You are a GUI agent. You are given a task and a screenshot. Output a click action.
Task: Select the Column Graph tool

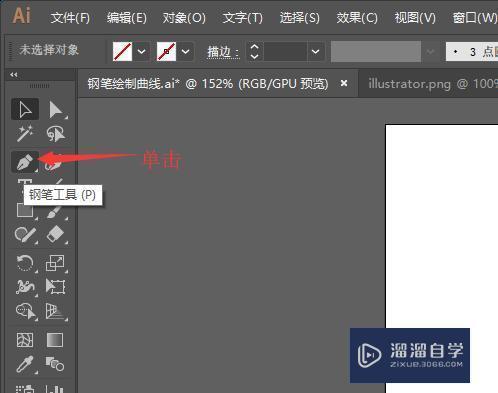click(x=55, y=389)
